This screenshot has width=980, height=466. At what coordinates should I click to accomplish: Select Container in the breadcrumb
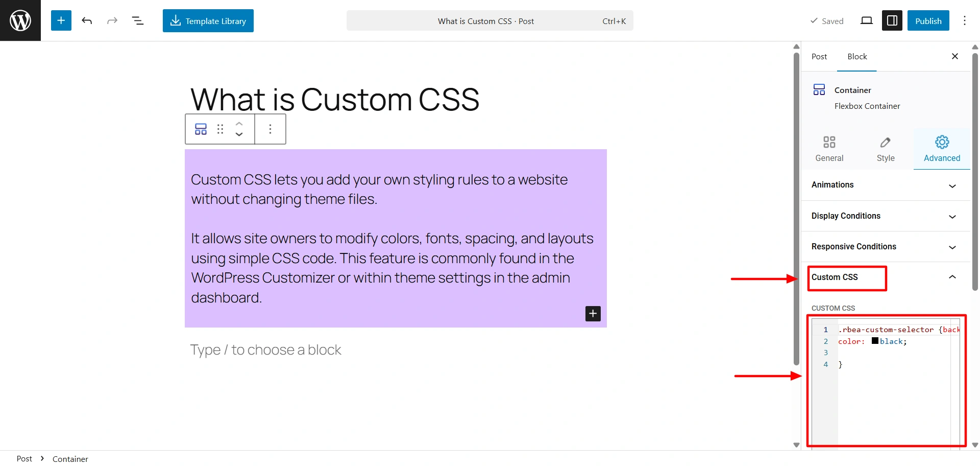pyautogui.click(x=70, y=459)
